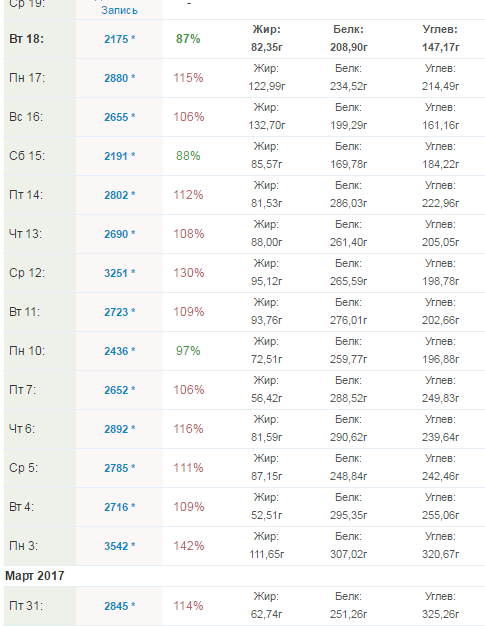This screenshot has width=485, height=626.
Task: Open the 2191 calorie entry for Сб 15
Action: [116, 156]
